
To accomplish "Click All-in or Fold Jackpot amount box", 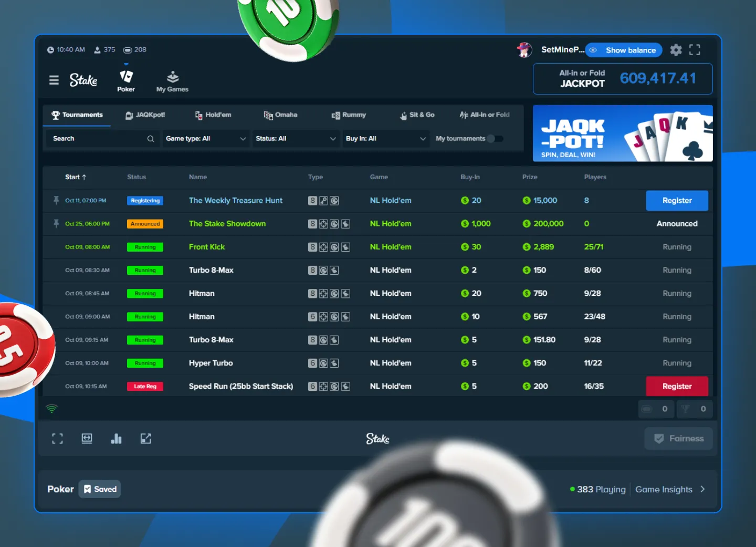I will pyautogui.click(x=623, y=79).
